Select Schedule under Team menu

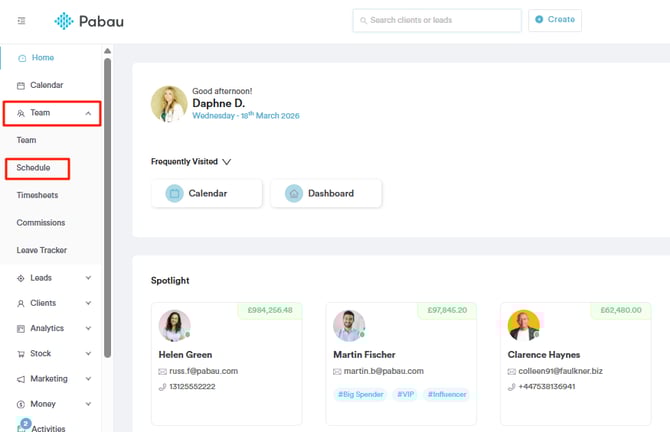(34, 168)
